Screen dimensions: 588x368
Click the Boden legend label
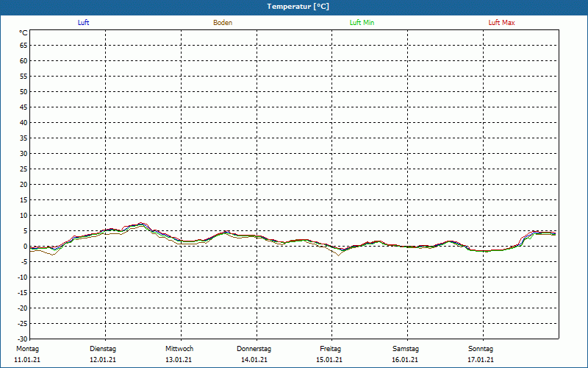pos(223,23)
